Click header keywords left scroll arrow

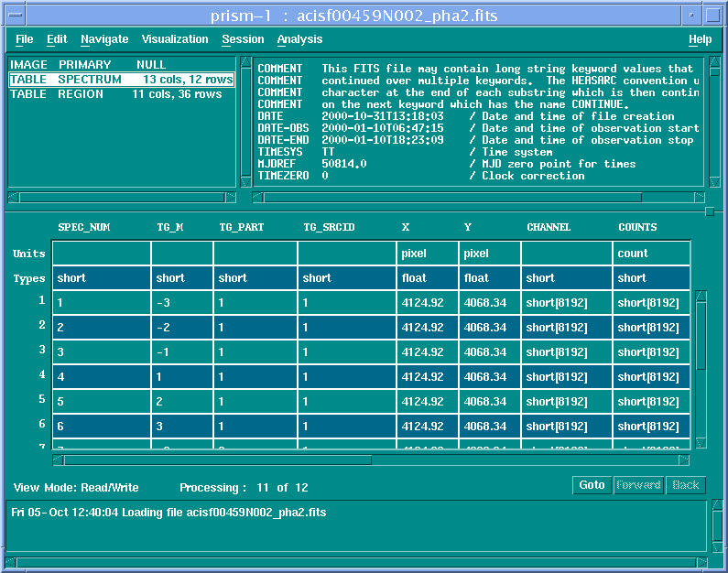coord(257,198)
